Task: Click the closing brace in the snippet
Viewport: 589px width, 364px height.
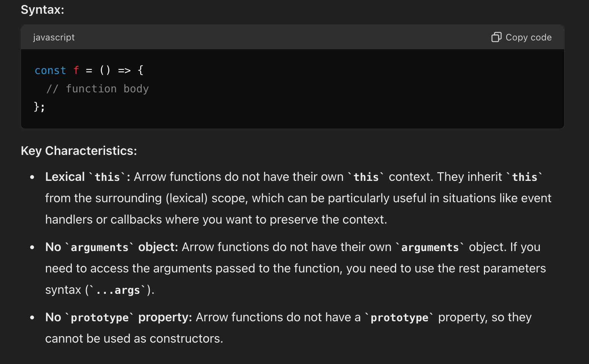Action: [36, 107]
